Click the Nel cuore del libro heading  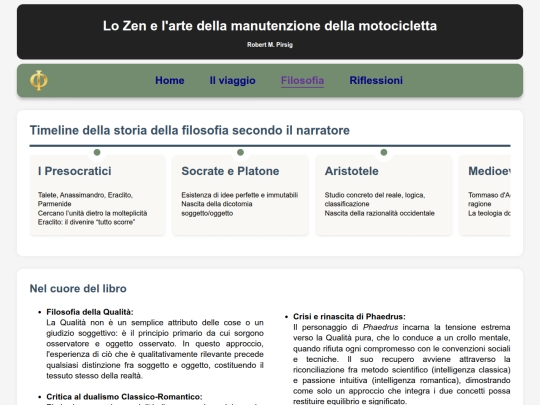coord(78,288)
